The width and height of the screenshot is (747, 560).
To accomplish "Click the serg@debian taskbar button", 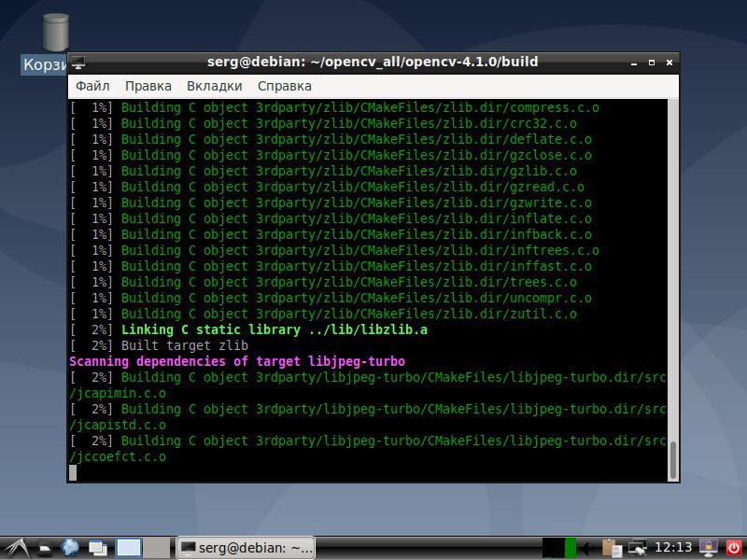I will pyautogui.click(x=246, y=548).
